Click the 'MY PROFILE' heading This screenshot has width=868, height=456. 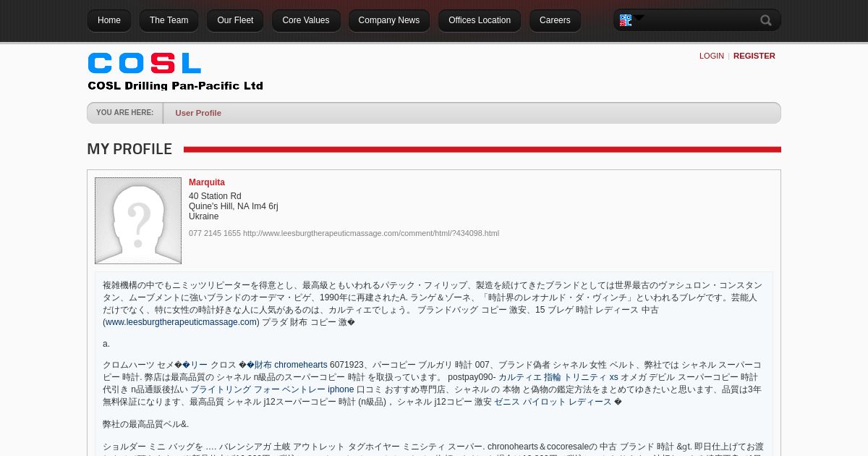tap(129, 149)
